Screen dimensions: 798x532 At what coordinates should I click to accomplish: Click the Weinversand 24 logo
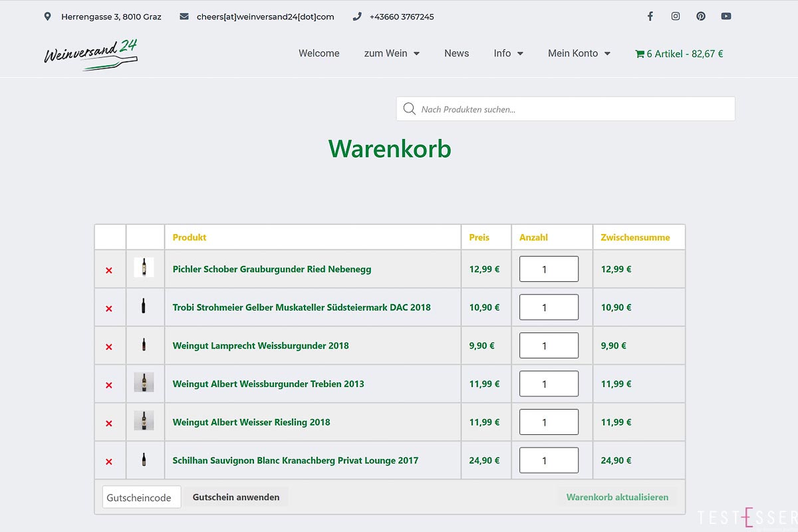91,55
